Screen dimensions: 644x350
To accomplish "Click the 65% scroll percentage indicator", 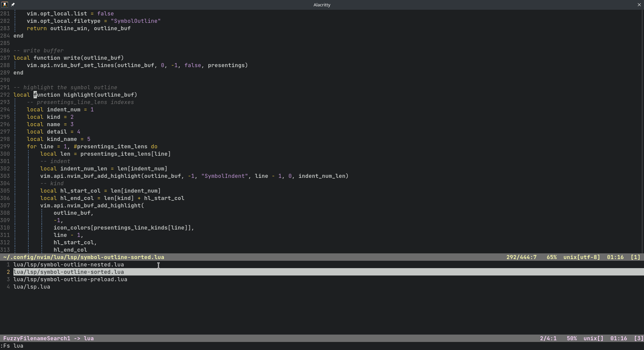I will tap(551, 257).
